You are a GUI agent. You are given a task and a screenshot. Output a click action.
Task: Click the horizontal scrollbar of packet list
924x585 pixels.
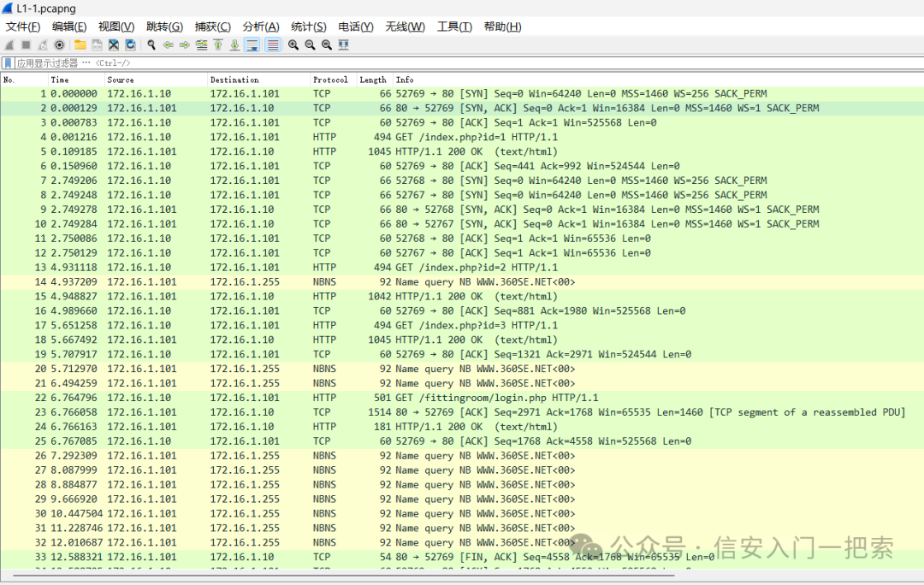coord(345,576)
